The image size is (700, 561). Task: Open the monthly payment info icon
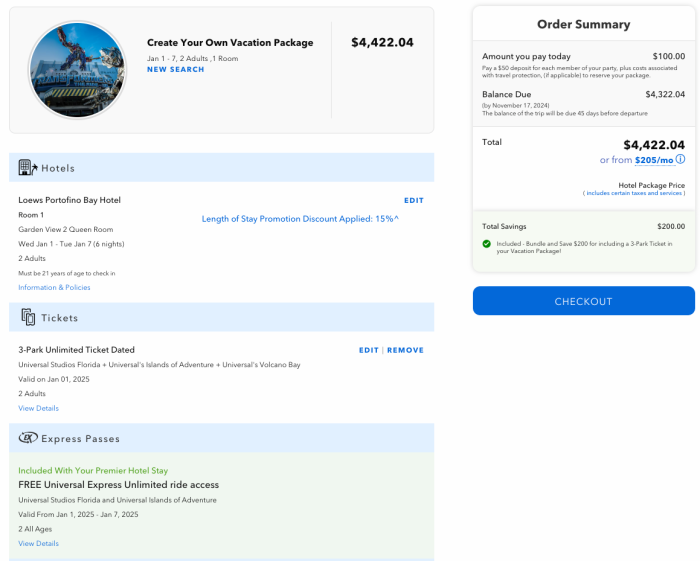680,159
